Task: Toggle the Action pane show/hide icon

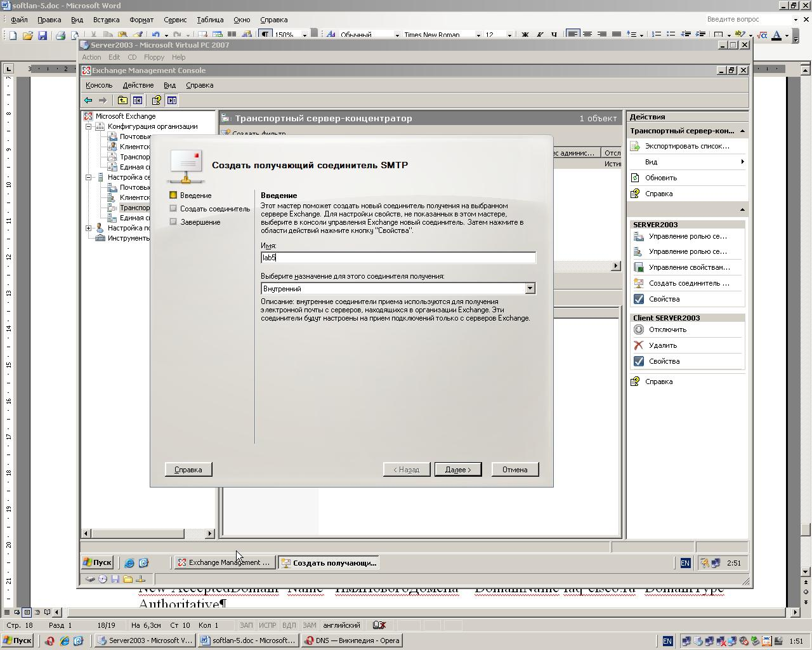Action: (x=171, y=100)
